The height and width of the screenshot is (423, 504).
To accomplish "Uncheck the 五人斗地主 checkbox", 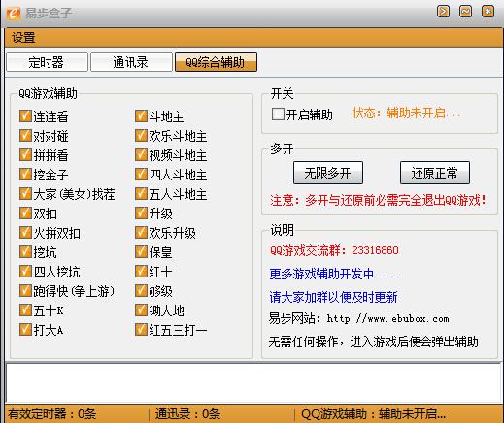I will click(141, 194).
